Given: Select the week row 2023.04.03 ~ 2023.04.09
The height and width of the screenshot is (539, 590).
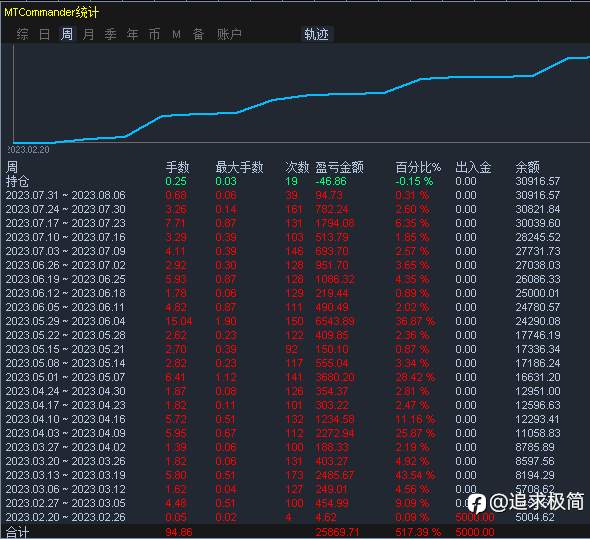Looking at the screenshot, I should [x=283, y=433].
